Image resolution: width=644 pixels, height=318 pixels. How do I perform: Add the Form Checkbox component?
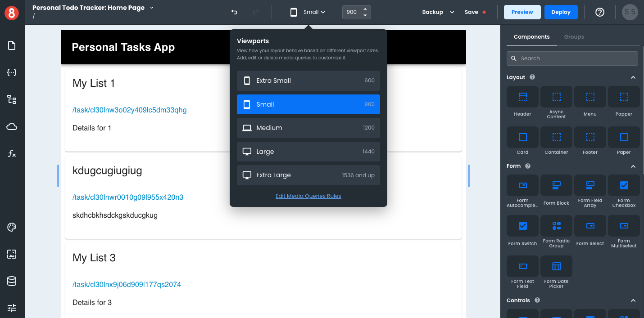point(624,190)
